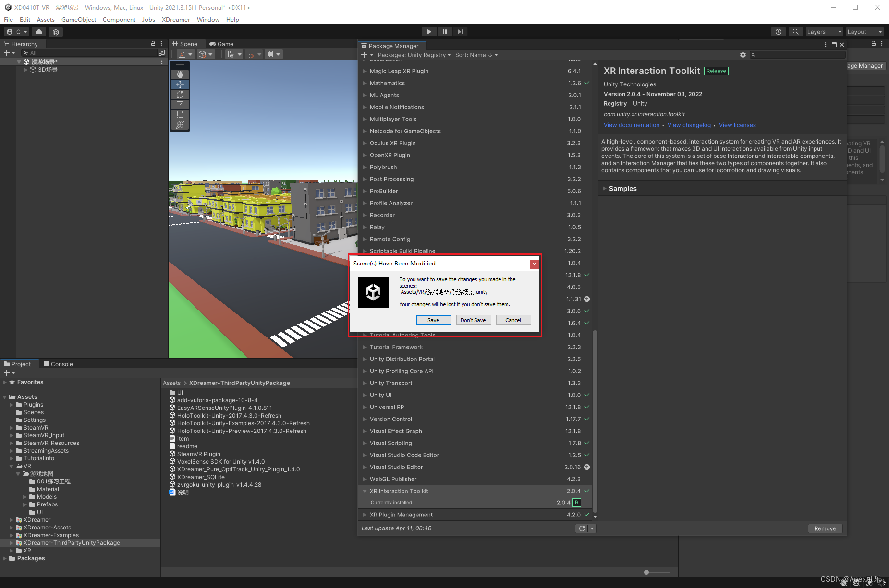Toggle the Inspector panel lock

click(874, 43)
